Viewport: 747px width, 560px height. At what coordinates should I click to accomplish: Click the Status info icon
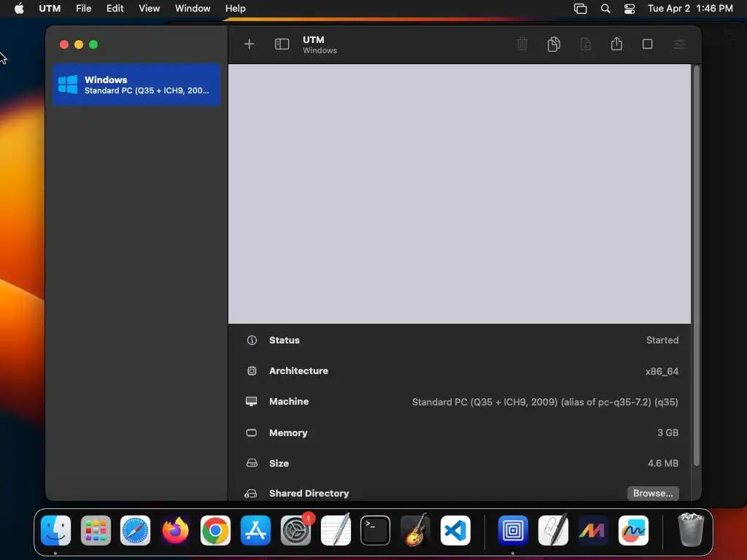(x=252, y=340)
